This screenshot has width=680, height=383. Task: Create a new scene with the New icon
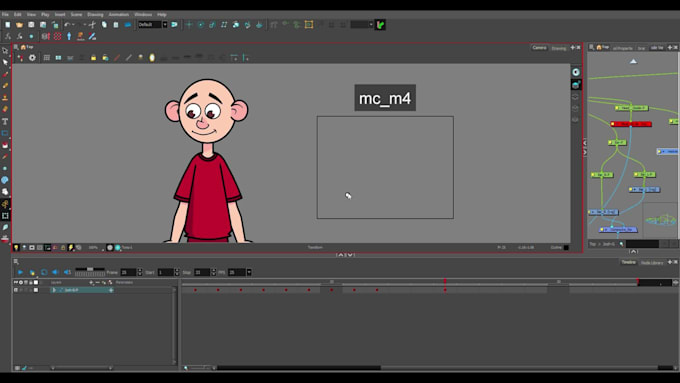point(7,25)
